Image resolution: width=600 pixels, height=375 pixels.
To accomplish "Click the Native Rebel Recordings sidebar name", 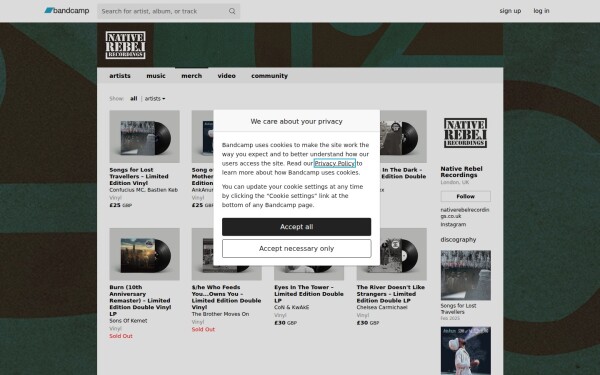I will 461,172.
